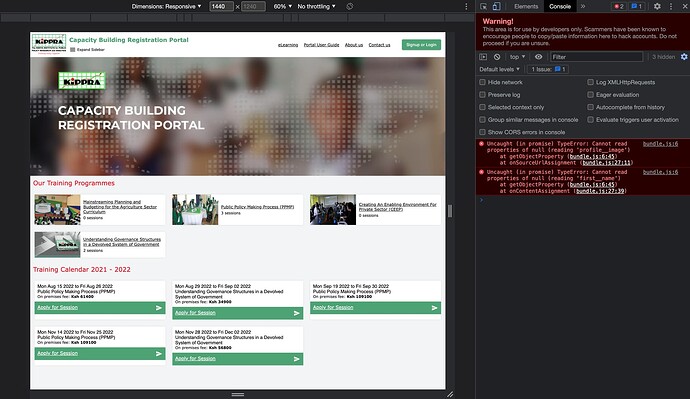Click first red error icon in console
This screenshot has height=399, width=690.
[481, 144]
